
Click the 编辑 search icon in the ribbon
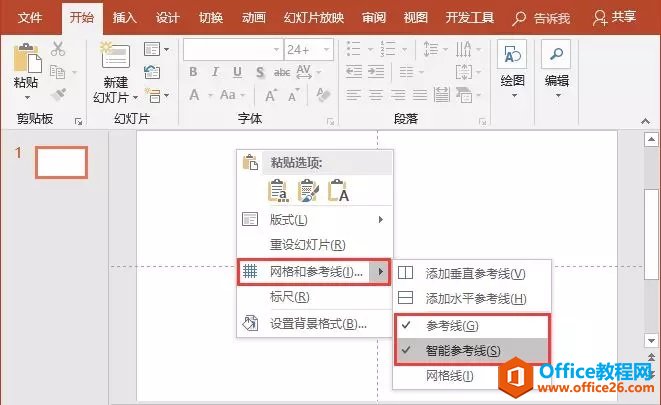point(556,60)
